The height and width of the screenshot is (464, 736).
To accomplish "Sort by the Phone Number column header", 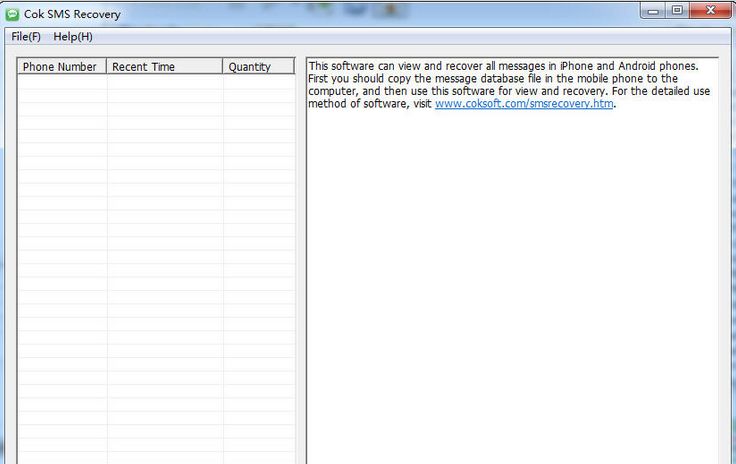I will pos(60,67).
